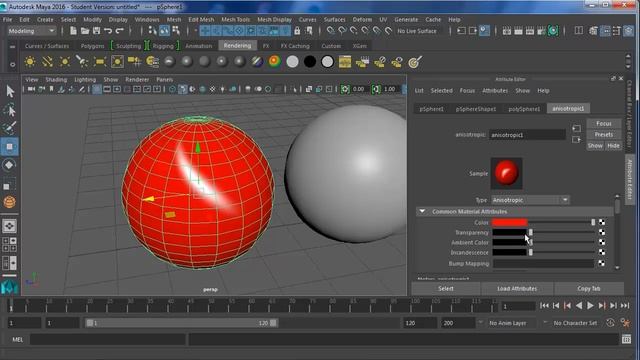
Task: Go to the start of playback range
Action: pos(544,305)
